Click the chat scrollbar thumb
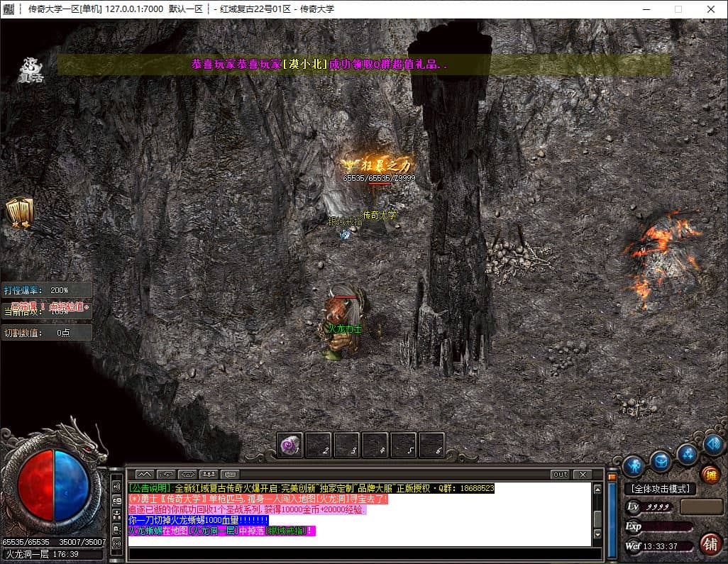The width and height of the screenshot is (728, 564). pos(597,519)
